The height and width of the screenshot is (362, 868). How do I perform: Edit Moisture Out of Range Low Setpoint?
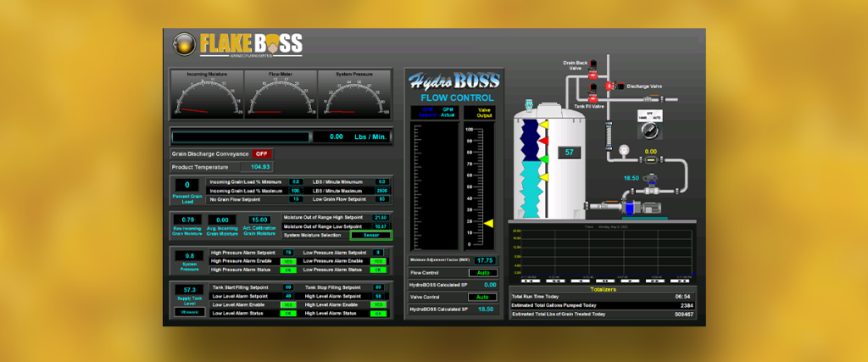pyautogui.click(x=381, y=227)
